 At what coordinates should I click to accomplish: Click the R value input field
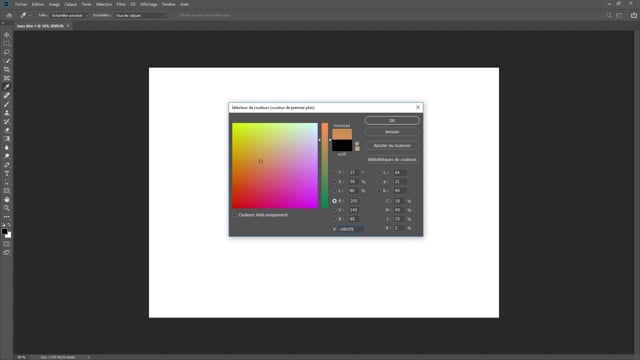click(353, 201)
